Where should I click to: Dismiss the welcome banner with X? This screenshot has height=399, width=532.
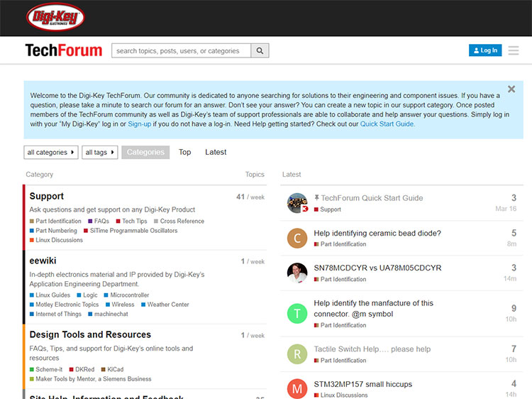pos(511,89)
